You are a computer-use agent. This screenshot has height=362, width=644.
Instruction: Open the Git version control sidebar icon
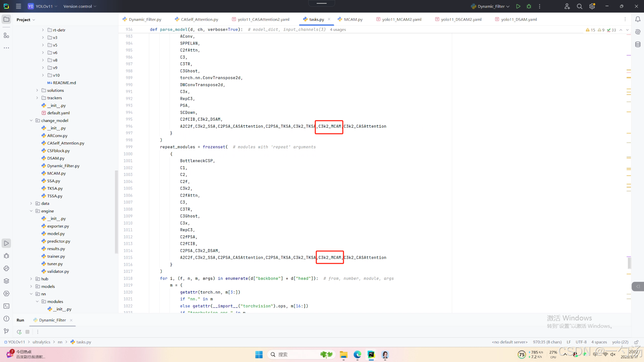[6, 331]
